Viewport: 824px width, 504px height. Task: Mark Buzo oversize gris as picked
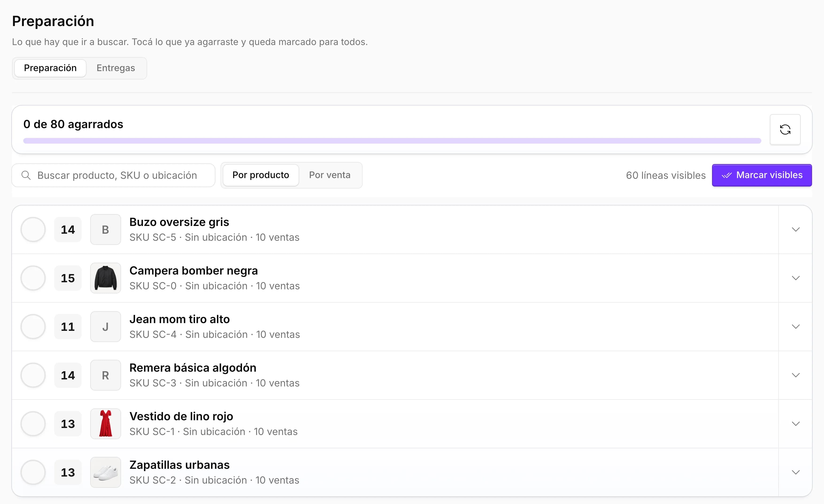tap(33, 229)
